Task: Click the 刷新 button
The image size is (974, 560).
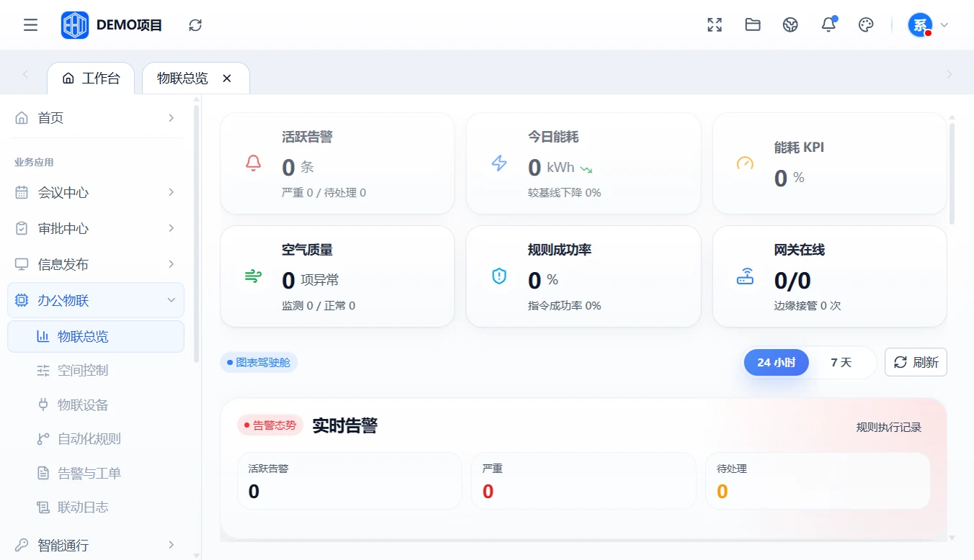Action: point(916,362)
